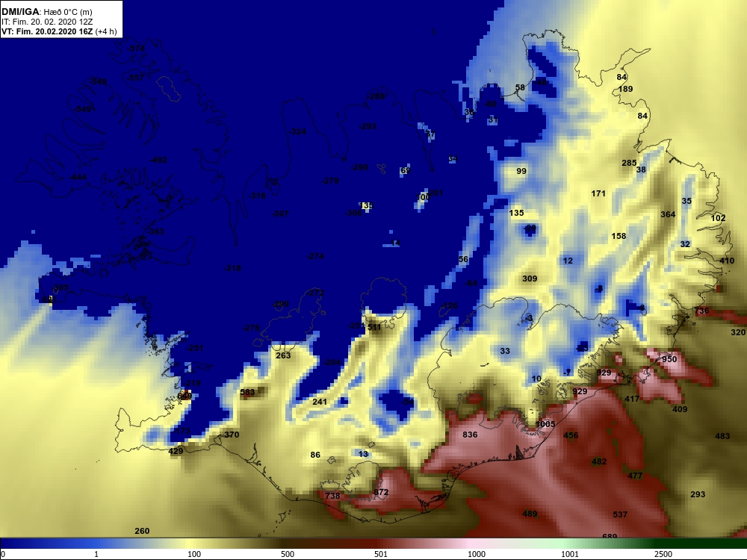Click the map value 33

pos(505,351)
